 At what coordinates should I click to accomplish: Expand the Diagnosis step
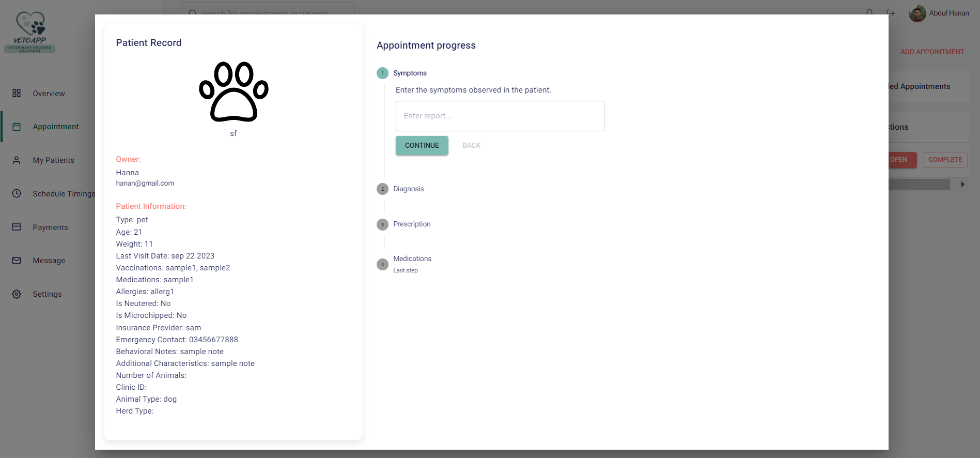[x=408, y=189]
